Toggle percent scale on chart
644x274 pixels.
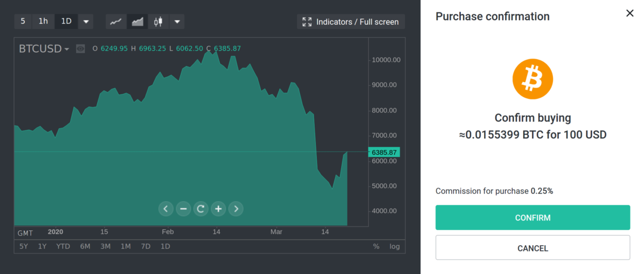(376, 246)
